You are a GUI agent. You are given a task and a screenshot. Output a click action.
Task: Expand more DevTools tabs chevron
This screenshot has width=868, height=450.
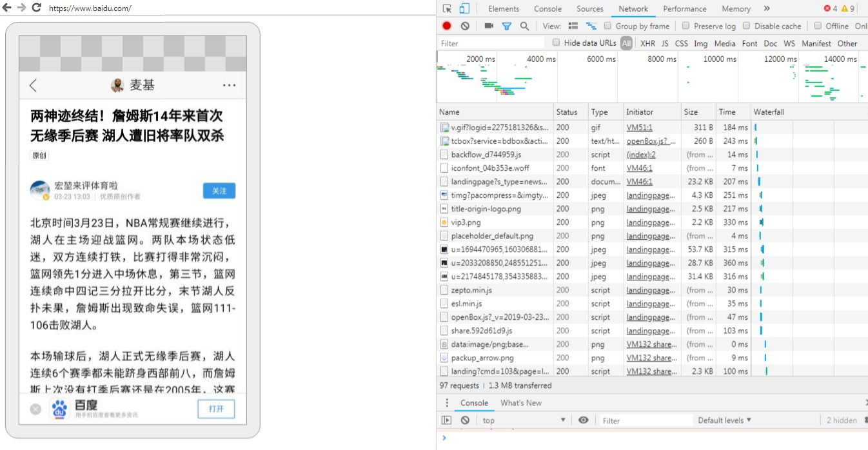[x=766, y=9]
